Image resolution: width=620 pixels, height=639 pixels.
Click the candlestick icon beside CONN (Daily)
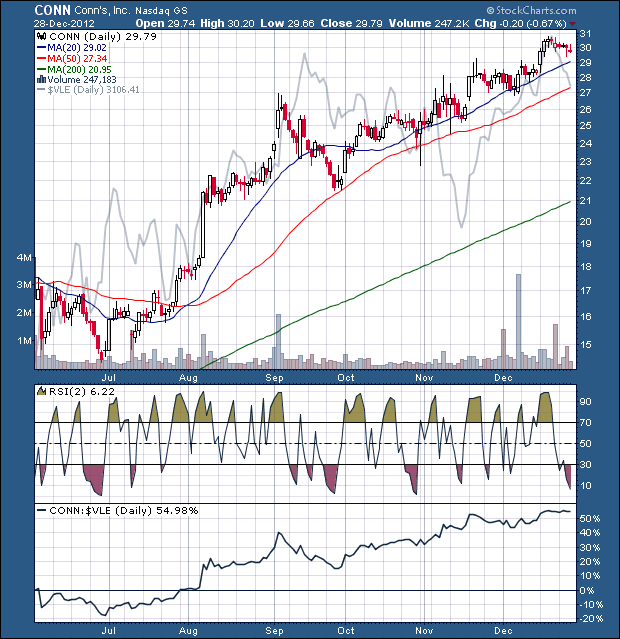[42, 37]
